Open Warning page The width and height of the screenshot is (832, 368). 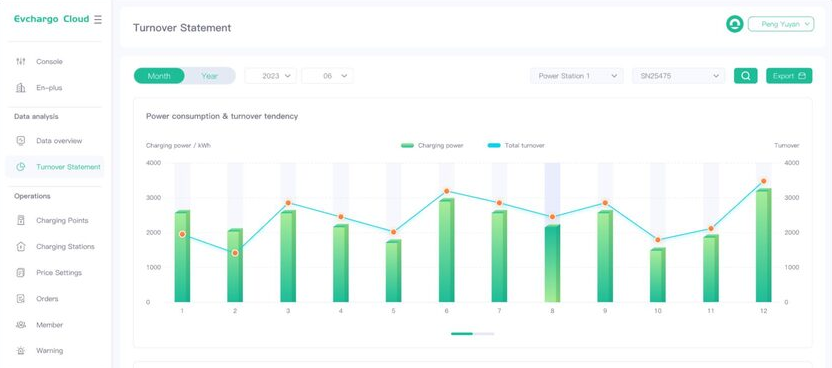[x=49, y=351]
